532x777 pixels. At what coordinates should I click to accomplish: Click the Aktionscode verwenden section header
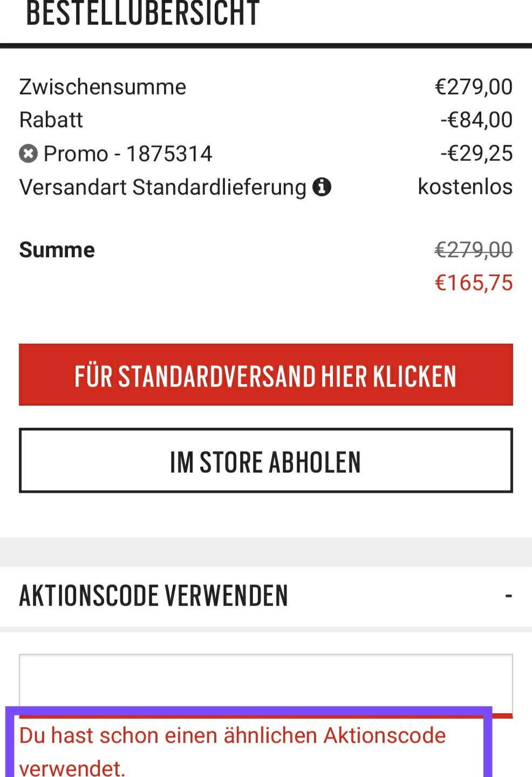click(154, 596)
